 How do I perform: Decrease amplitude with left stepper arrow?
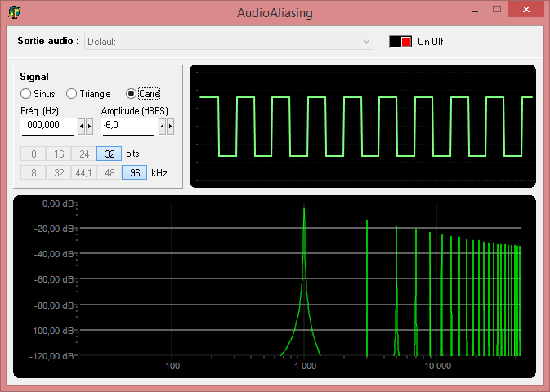(x=162, y=126)
